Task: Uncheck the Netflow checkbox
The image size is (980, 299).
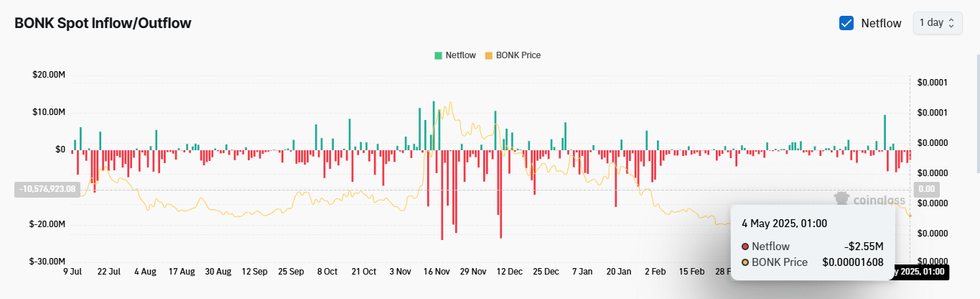Action: click(846, 23)
